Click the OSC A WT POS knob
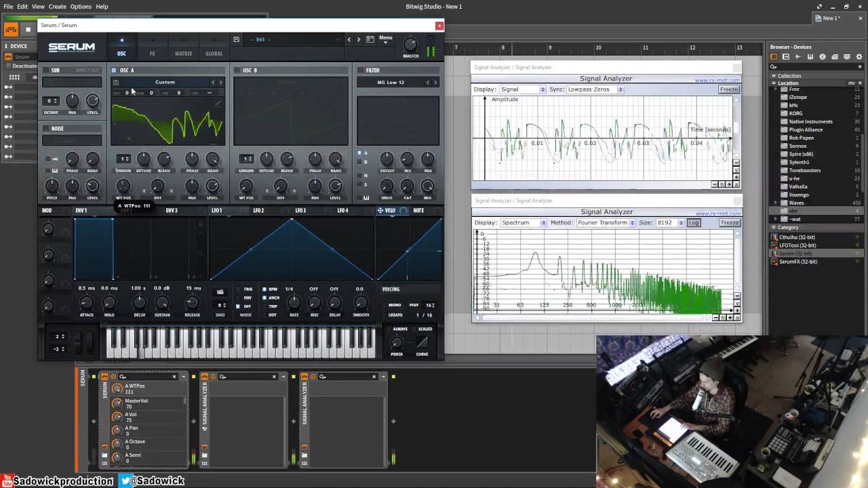This screenshot has width=868, height=488. pyautogui.click(x=123, y=186)
